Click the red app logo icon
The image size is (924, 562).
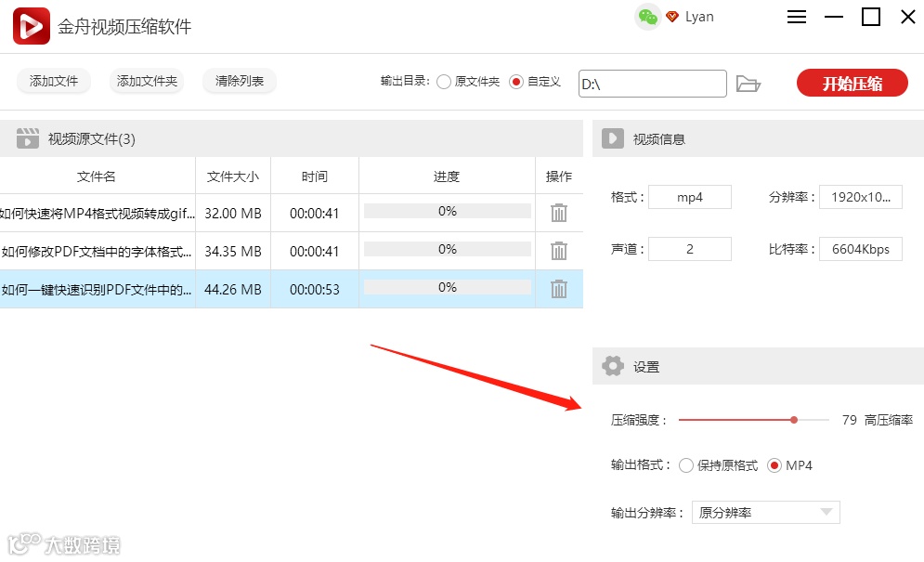tap(32, 26)
